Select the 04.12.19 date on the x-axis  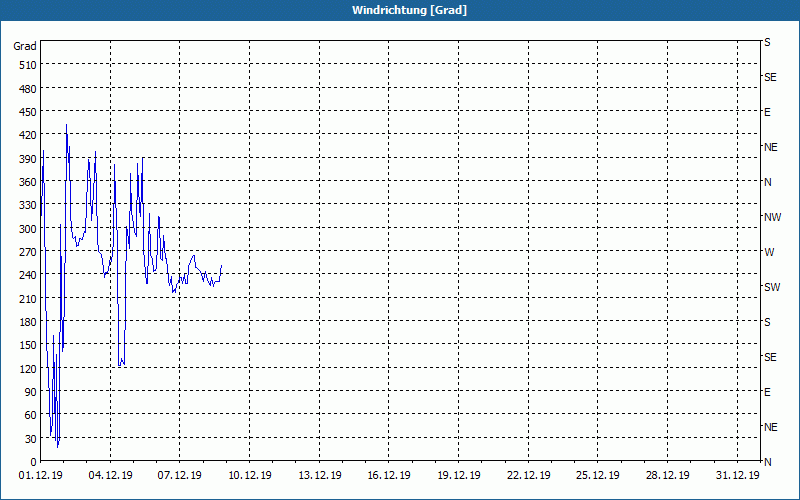click(x=110, y=476)
